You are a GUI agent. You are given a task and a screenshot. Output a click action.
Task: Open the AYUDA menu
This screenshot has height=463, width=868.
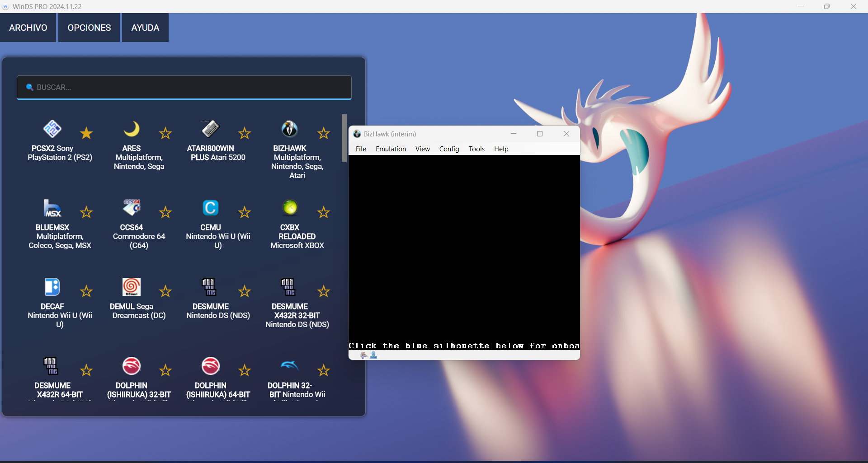pyautogui.click(x=145, y=28)
